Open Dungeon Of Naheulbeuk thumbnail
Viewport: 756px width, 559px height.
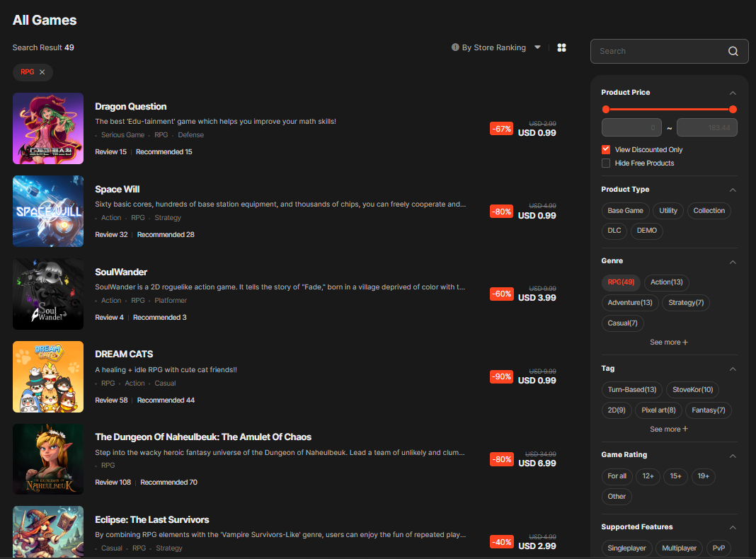tap(48, 459)
